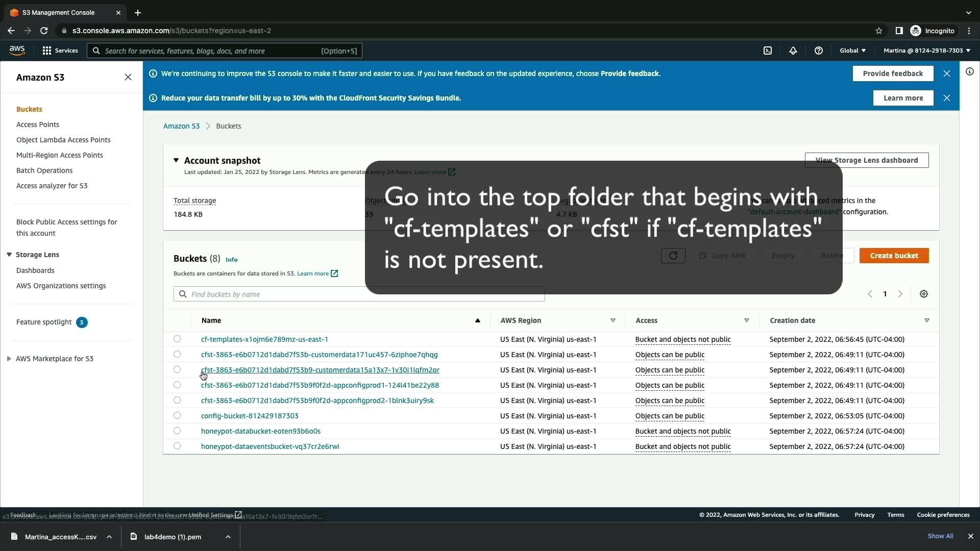The width and height of the screenshot is (980, 551).
Task: Open the cf-templates-x1ojm6e789mz-us-east-1 bucket
Action: click(x=264, y=339)
